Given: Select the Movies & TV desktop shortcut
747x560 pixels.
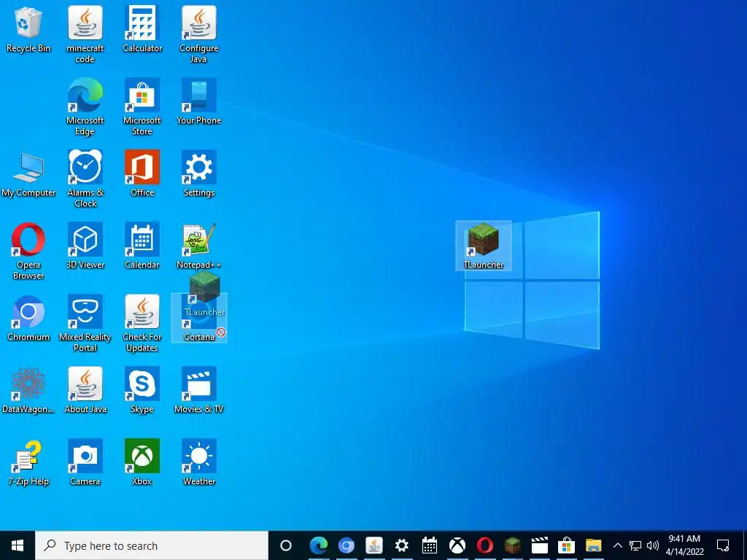Looking at the screenshot, I should 198,391.
